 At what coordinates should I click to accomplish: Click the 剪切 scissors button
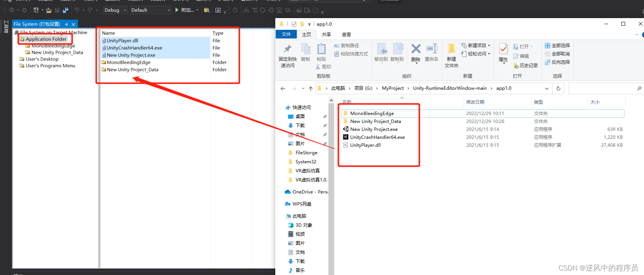point(323,67)
